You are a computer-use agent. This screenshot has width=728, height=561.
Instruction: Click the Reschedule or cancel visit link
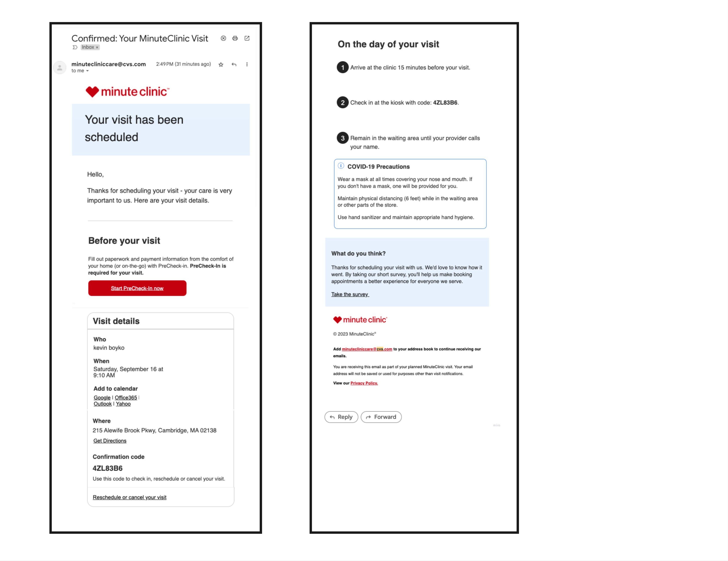click(129, 497)
